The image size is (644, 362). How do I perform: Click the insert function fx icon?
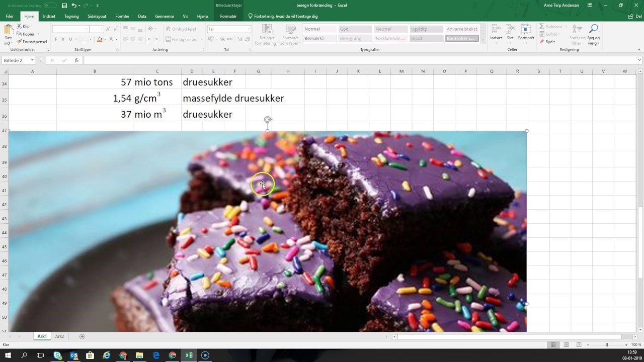coord(76,60)
